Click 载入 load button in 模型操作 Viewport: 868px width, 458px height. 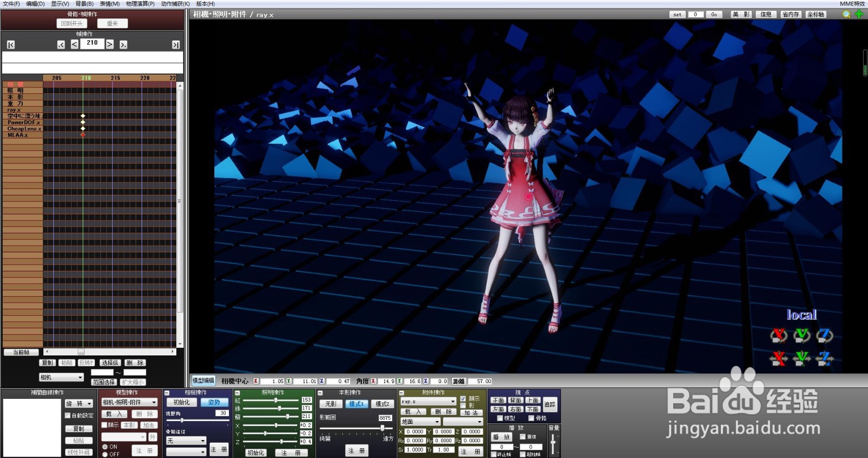coord(114,414)
